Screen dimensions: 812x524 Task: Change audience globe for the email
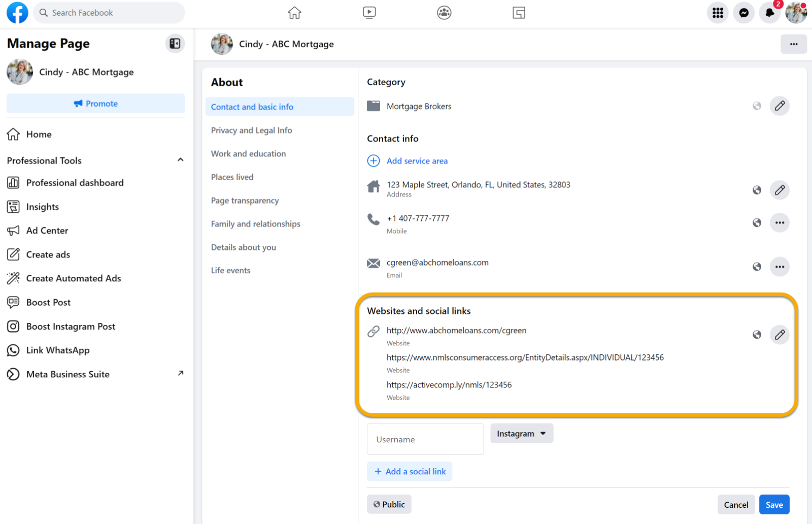coord(757,267)
